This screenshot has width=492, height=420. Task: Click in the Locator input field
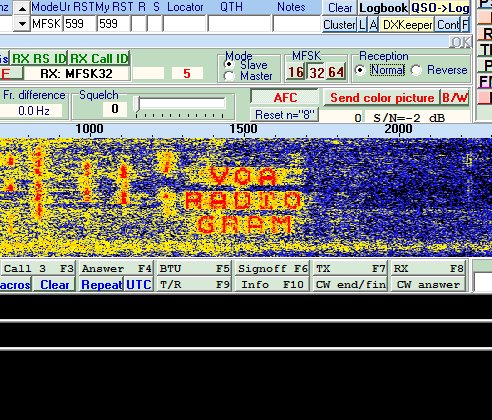coord(184,24)
